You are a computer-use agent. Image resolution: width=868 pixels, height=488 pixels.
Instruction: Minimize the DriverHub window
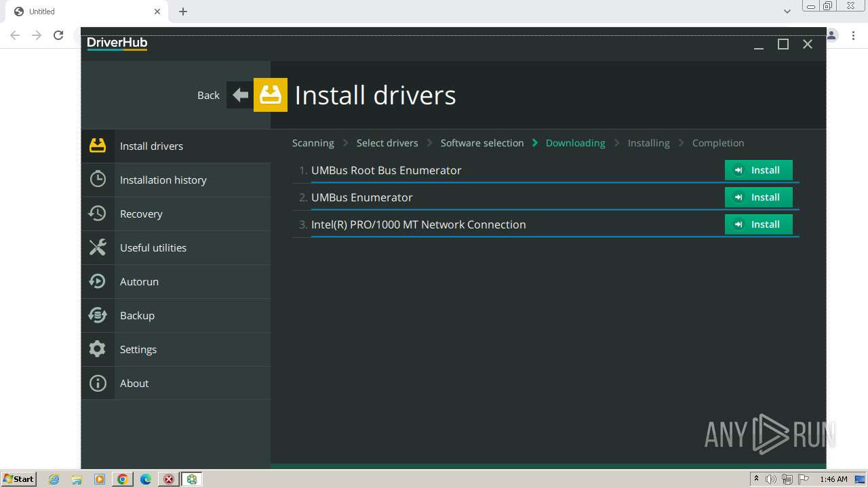pyautogui.click(x=759, y=44)
